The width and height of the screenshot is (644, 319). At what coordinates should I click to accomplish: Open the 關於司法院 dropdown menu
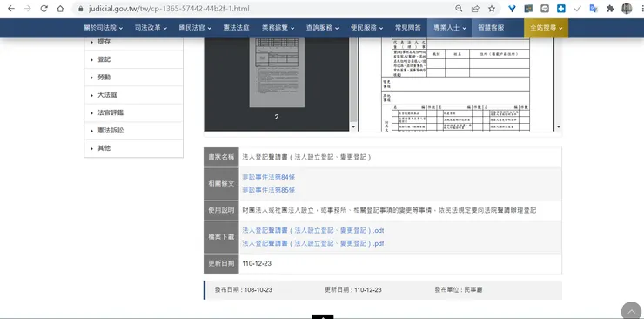pos(103,28)
